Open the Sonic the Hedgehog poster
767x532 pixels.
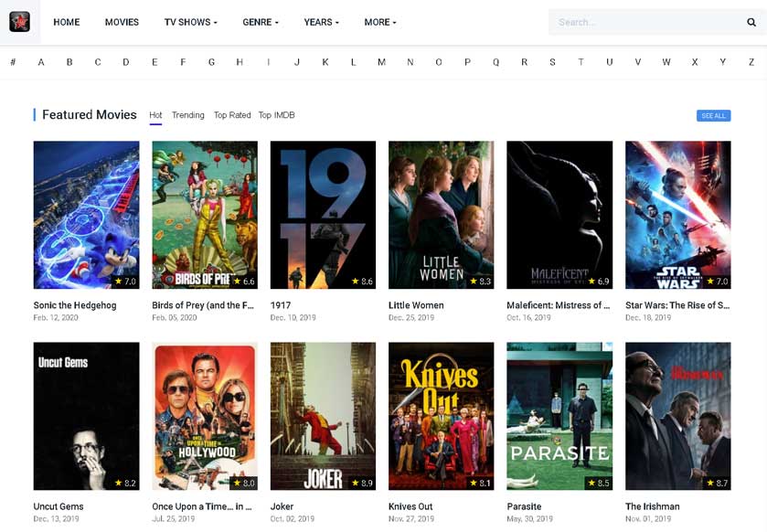click(x=86, y=215)
